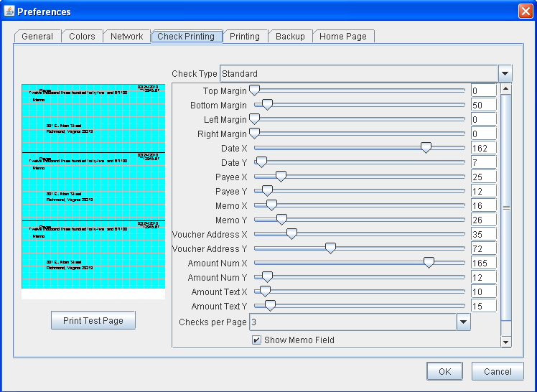Click the settings panel scroll down arrow
537x392 pixels.
coord(506,342)
